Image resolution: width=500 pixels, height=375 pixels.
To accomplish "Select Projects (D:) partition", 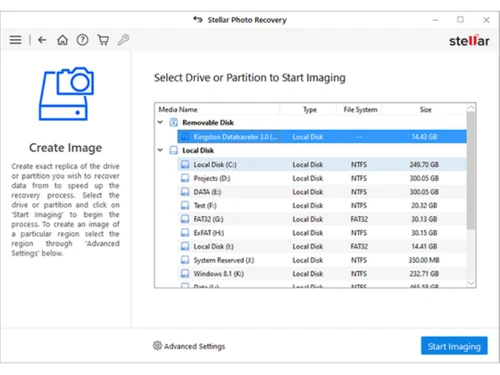I will coord(322,178).
